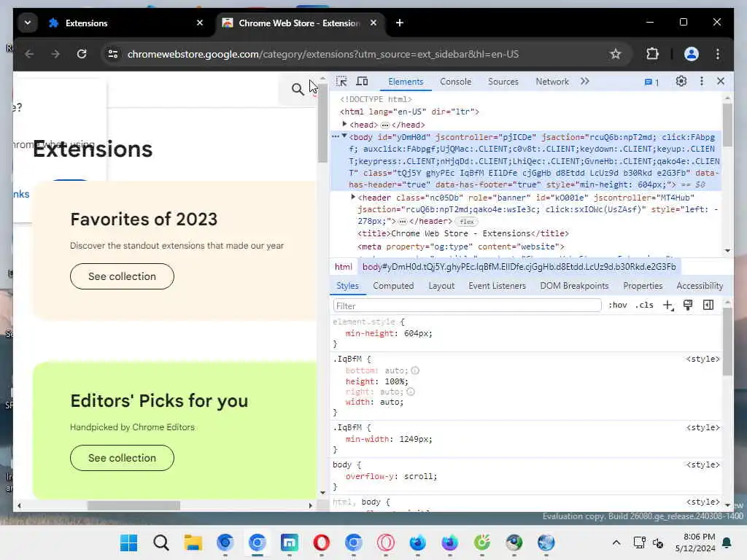Open the tab search dropdown arrow

click(28, 23)
